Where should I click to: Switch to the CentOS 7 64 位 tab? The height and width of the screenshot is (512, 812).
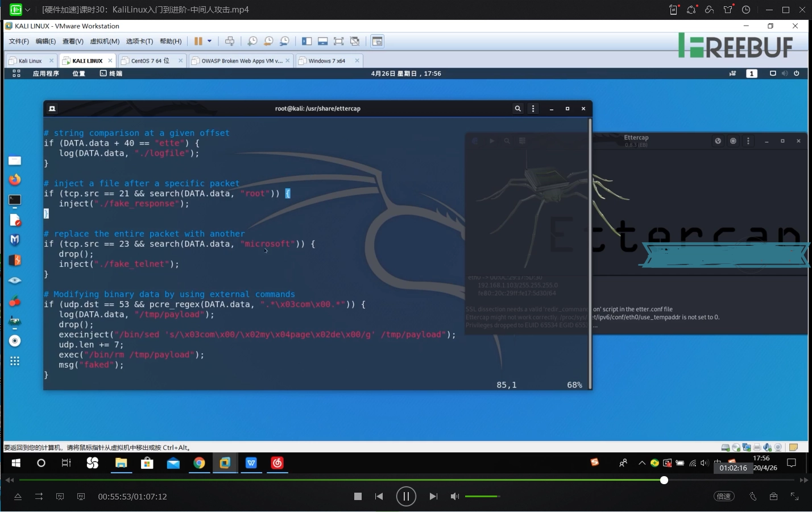150,61
